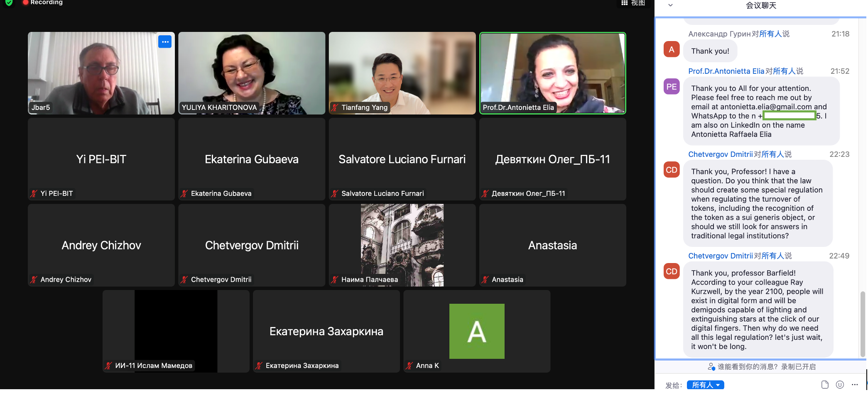Collapse the meeting chat panel chevron
This screenshot has width=868, height=395.
[670, 5]
